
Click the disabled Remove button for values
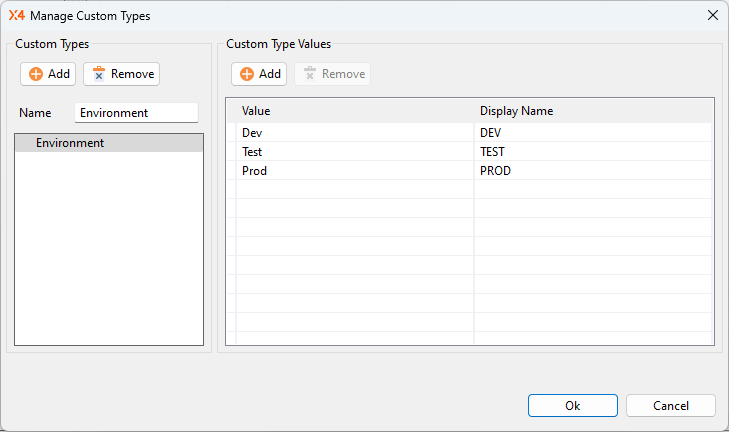332,74
